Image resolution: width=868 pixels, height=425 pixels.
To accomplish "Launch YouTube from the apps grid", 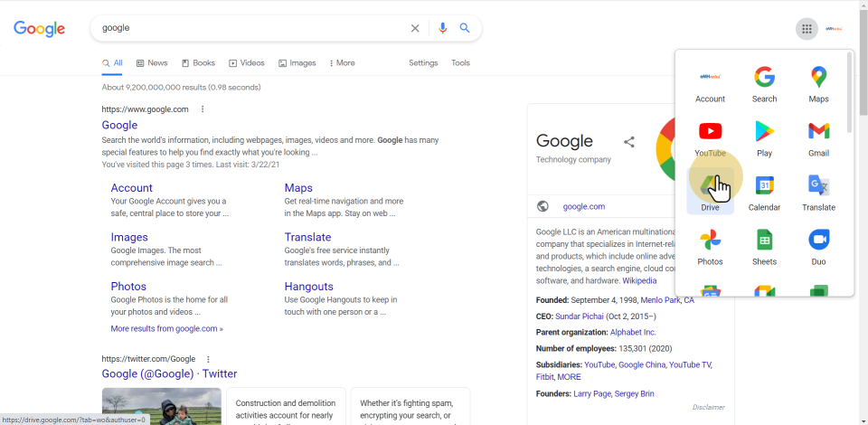I will coord(710,139).
